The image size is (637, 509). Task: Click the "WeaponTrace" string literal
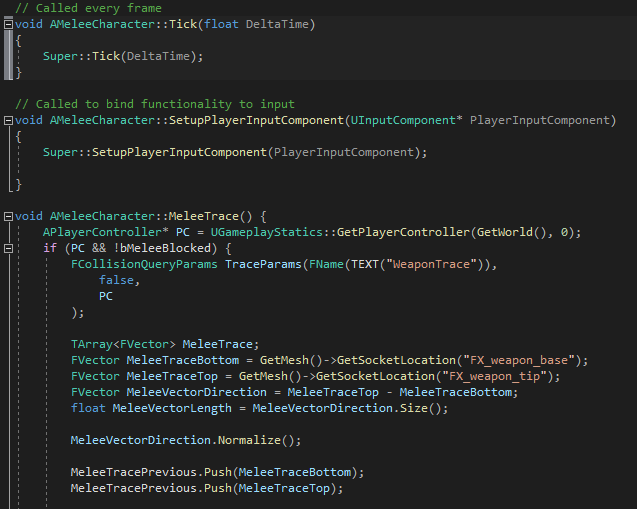pyautogui.click(x=431, y=264)
